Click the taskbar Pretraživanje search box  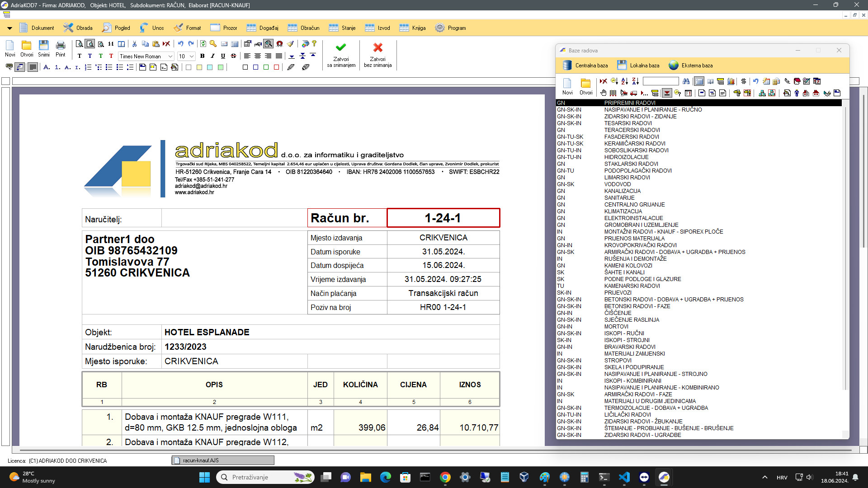click(265, 477)
